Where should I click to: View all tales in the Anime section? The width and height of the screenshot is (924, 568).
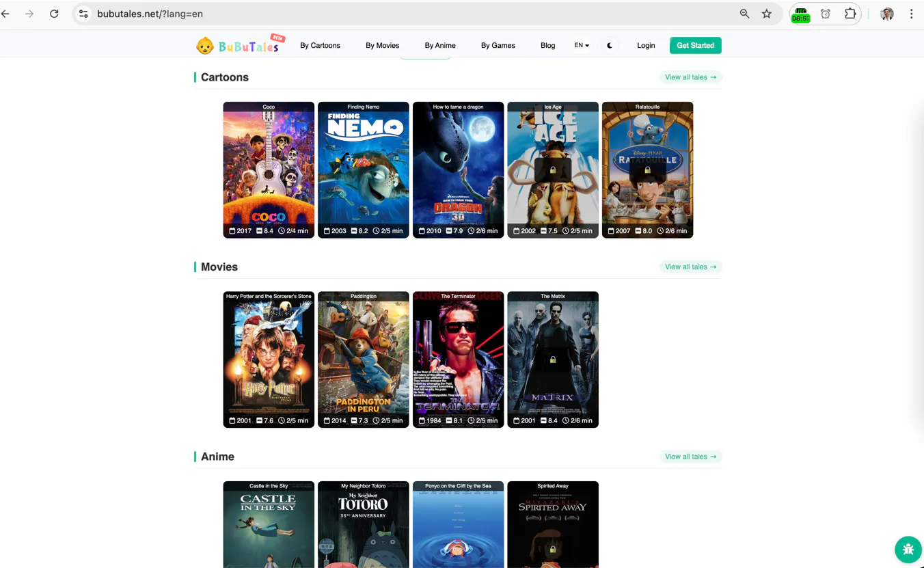coord(690,457)
